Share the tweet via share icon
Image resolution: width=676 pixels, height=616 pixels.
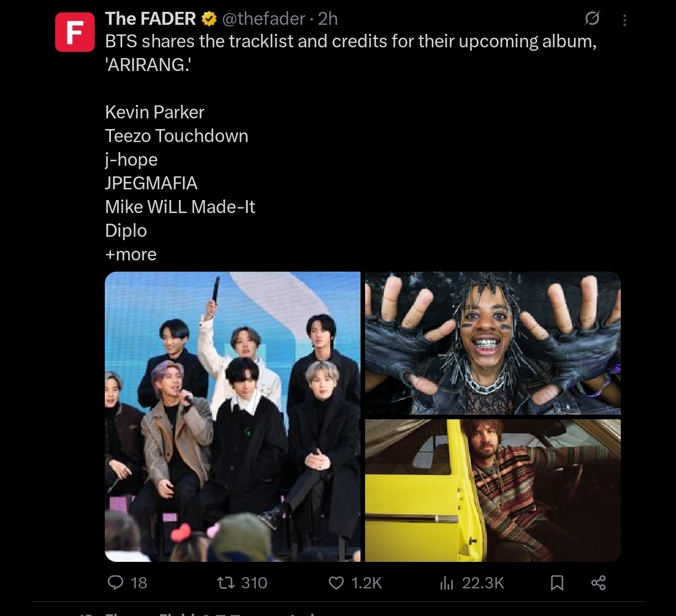[598, 583]
